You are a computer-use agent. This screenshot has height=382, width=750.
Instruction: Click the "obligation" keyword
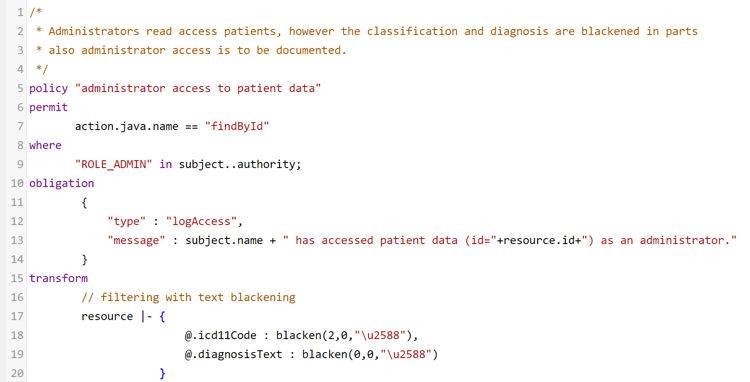coord(62,184)
